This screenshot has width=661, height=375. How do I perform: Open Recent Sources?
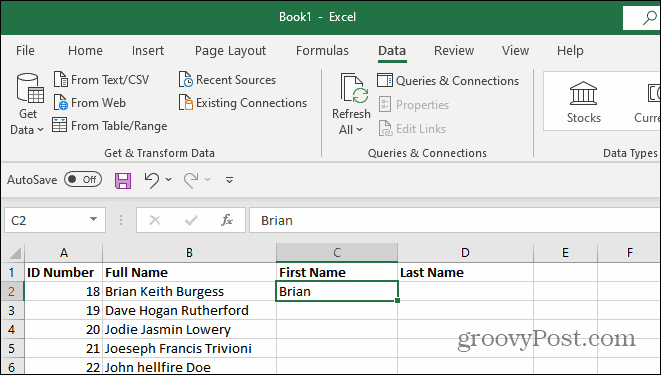[227, 80]
